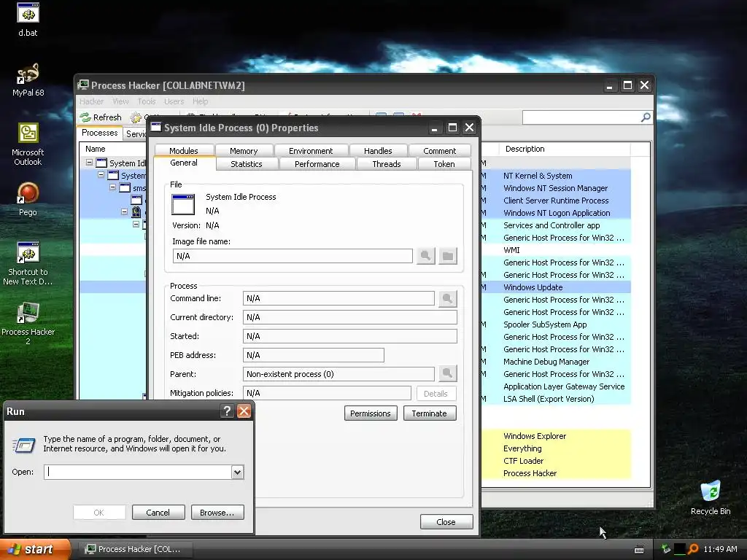Select the Spooler SubSystem App row

545,324
